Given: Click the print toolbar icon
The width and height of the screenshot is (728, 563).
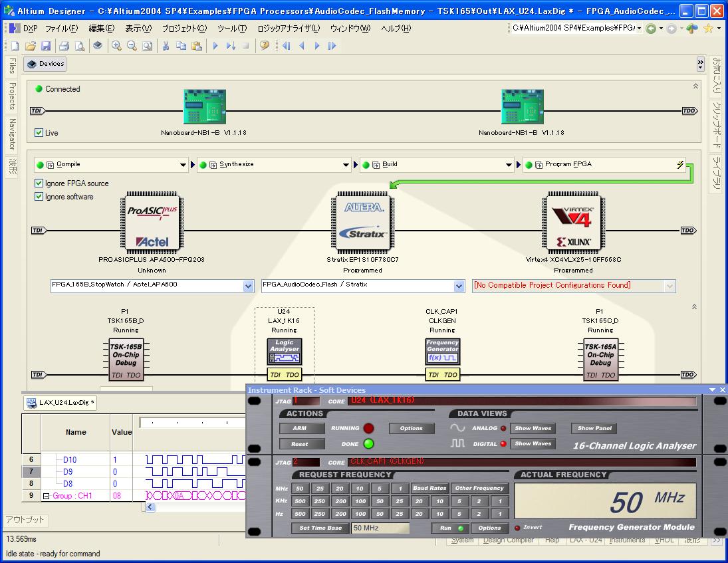Looking at the screenshot, I should [x=64, y=45].
